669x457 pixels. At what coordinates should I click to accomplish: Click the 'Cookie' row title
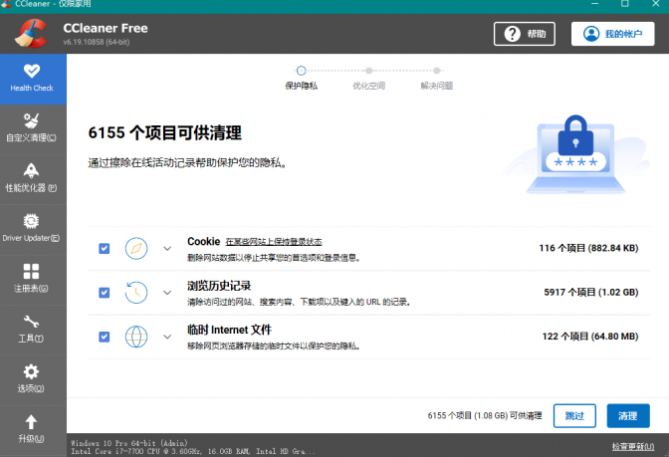[x=204, y=242]
